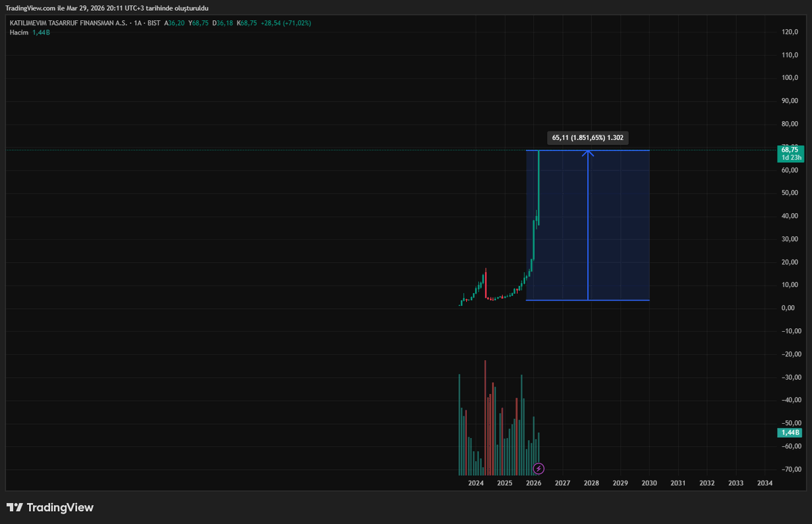Click the 100,0 price axis label
Image resolution: width=812 pixels, height=524 pixels.
[790, 78]
